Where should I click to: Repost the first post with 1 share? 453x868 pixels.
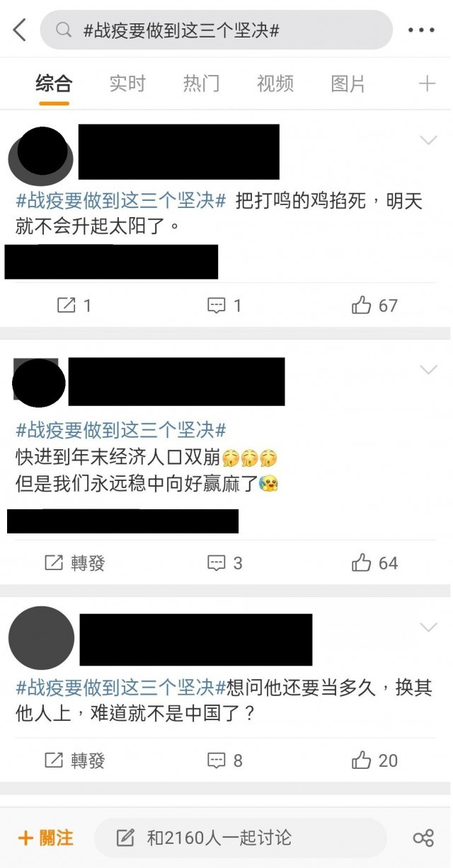click(x=74, y=306)
